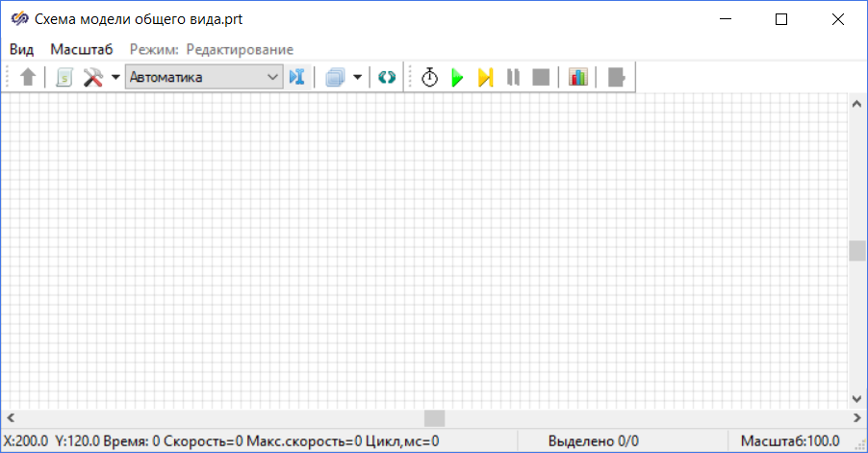Click the horizontal scrollbar thumb

click(x=435, y=418)
